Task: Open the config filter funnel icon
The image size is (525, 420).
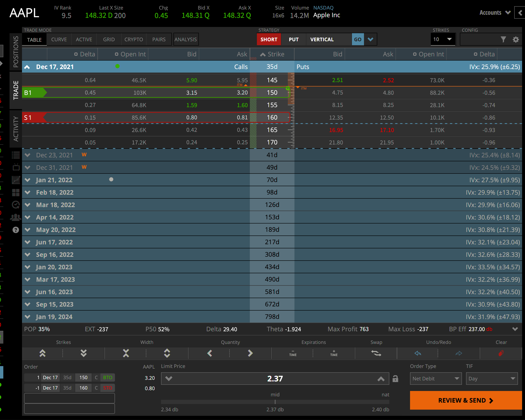Action: pos(503,39)
